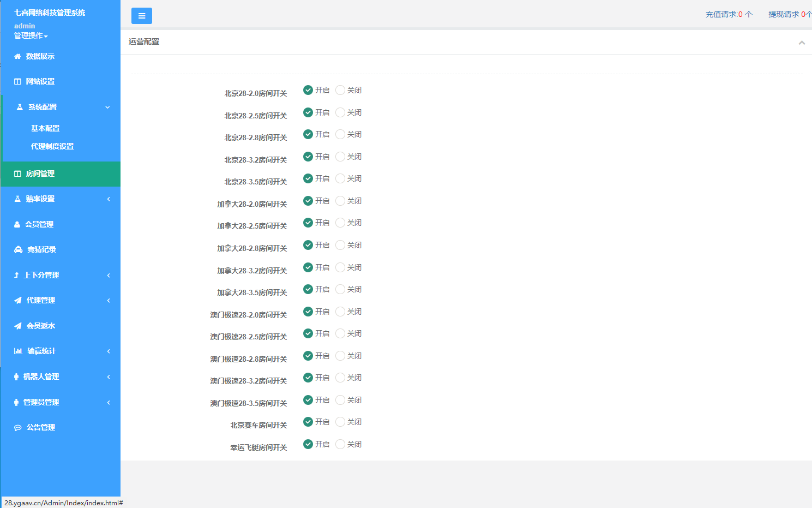Click the user icon beside 会员管理
Viewport: 812px width, 508px height.
tap(17, 224)
